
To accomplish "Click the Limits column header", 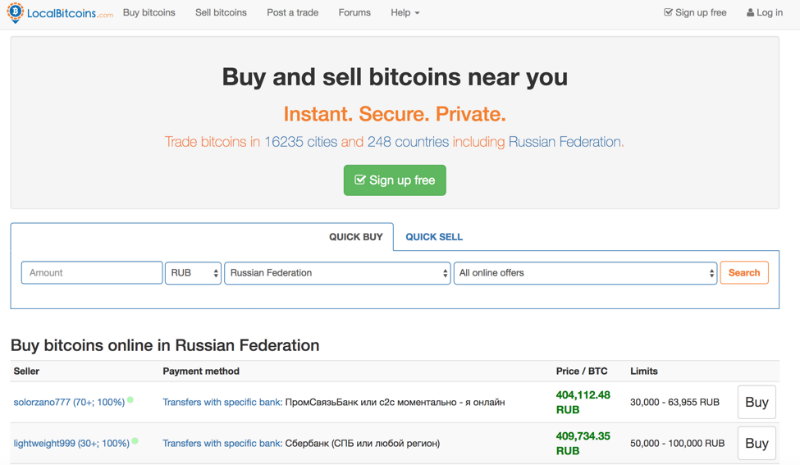I will 644,371.
